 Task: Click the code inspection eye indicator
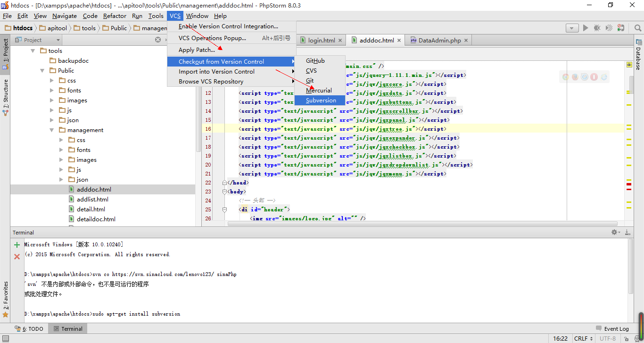(x=629, y=65)
